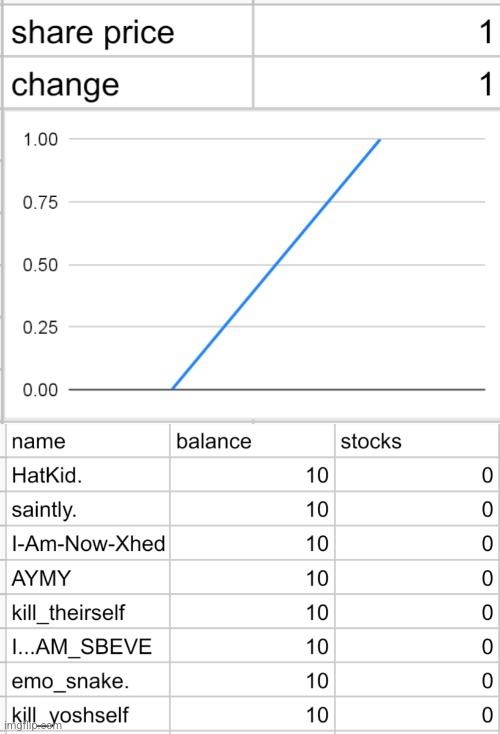This screenshot has height=734, width=500.
Task: Click the HatKid. name cell
Action: coord(88,475)
